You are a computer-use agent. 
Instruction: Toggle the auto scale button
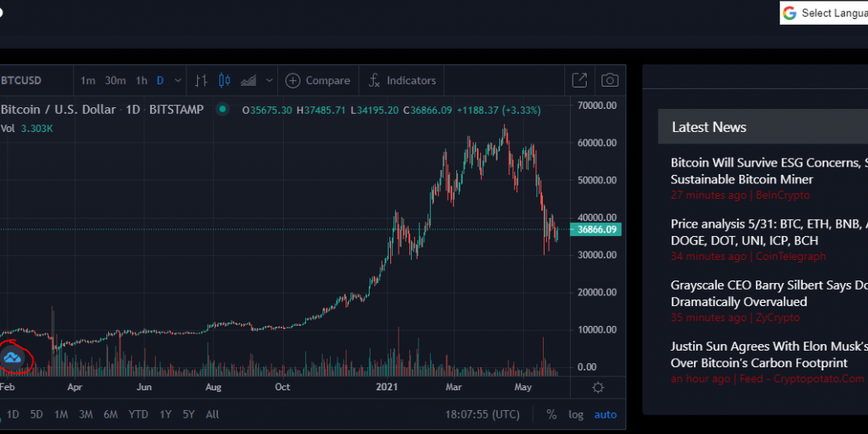606,415
